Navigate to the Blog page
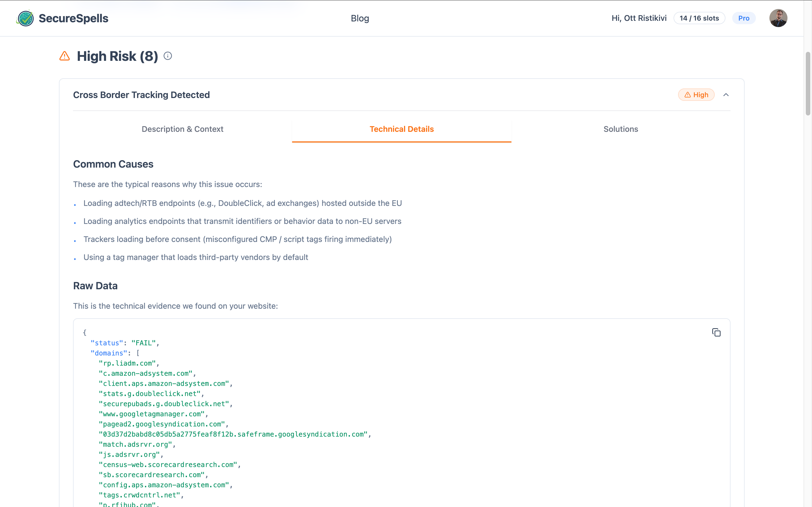Screen dimensions: 812x507 pos(360,18)
